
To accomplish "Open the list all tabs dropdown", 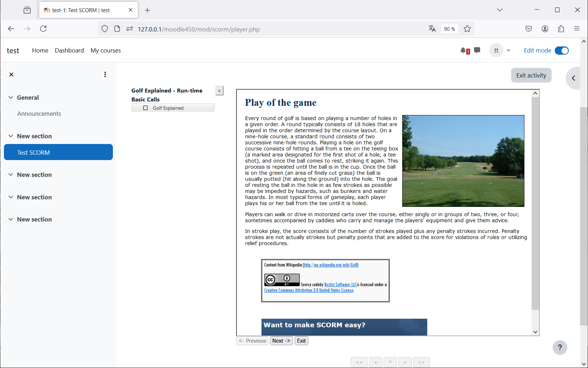I will [x=500, y=10].
